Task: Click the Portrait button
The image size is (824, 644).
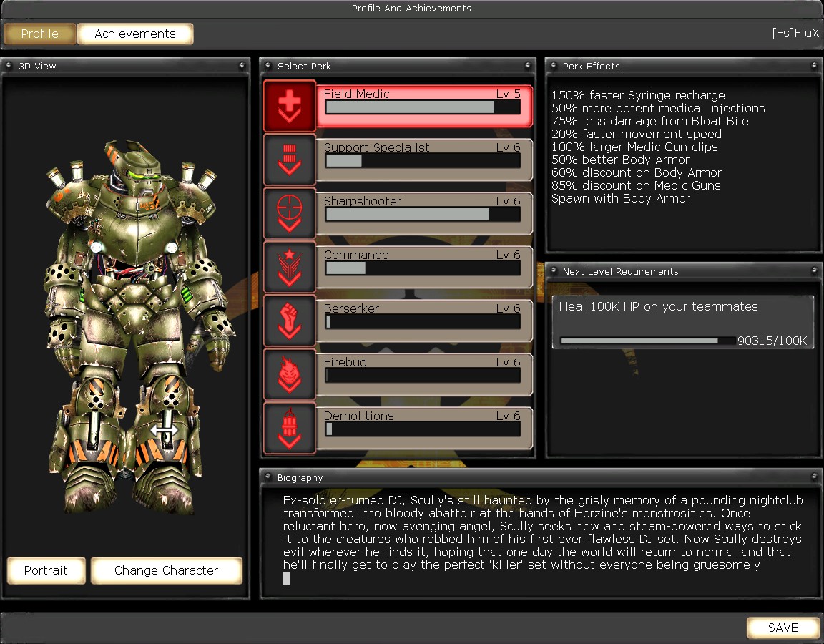Action: coord(46,570)
